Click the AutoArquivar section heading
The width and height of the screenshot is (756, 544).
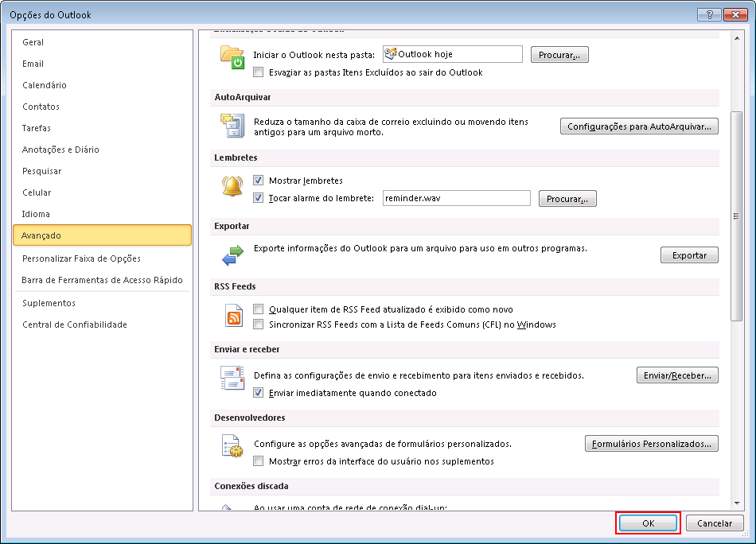tap(243, 97)
